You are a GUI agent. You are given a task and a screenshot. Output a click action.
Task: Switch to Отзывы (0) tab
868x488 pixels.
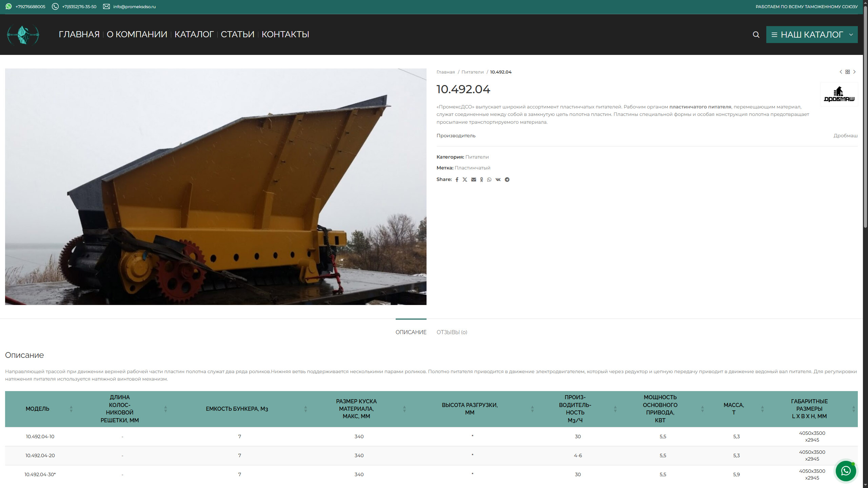pyautogui.click(x=452, y=332)
